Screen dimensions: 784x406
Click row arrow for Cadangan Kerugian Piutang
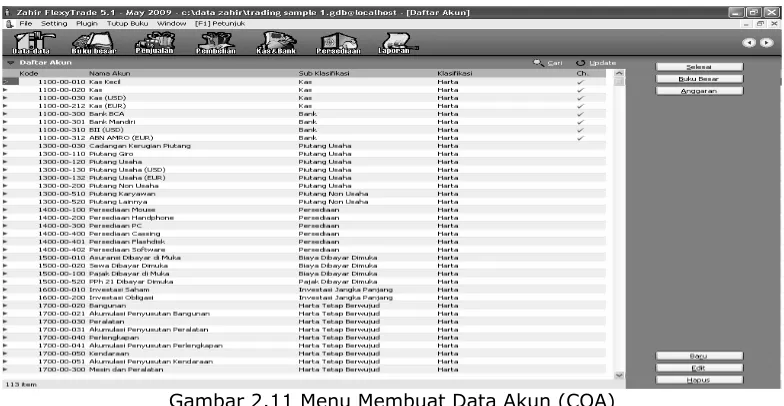[6, 146]
